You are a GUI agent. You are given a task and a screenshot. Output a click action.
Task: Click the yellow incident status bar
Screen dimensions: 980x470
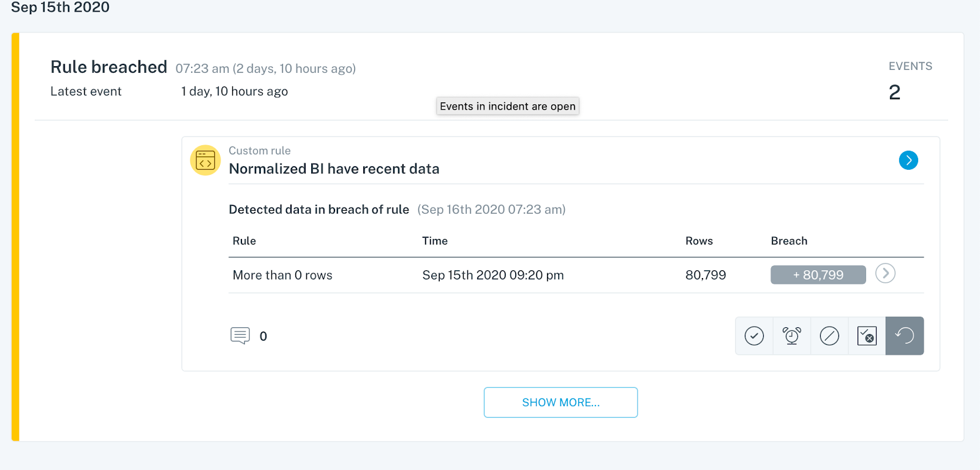[x=16, y=237]
